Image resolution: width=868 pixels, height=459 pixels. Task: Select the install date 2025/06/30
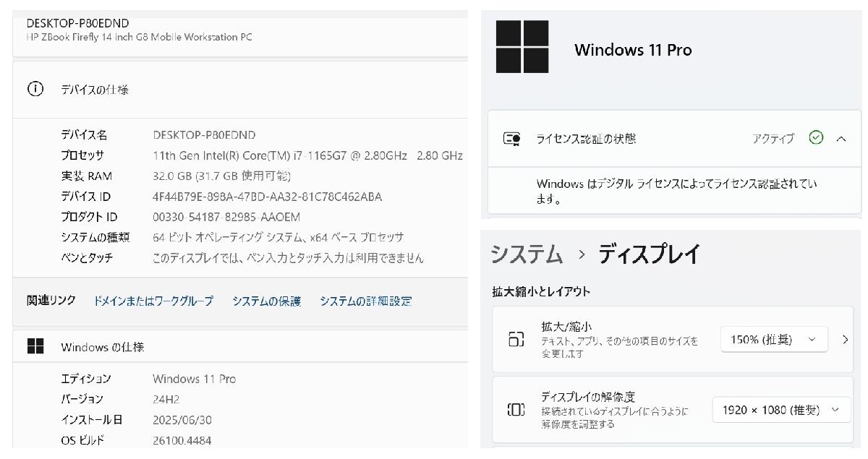click(x=183, y=420)
